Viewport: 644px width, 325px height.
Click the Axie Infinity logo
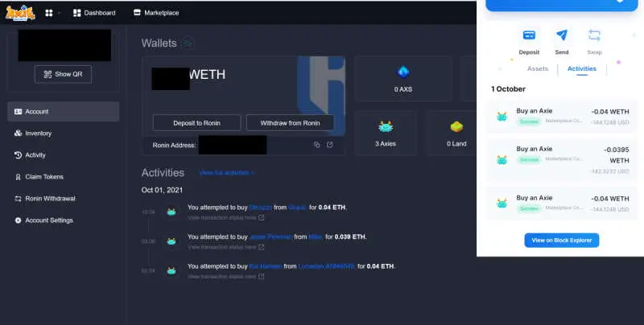pyautogui.click(x=20, y=13)
